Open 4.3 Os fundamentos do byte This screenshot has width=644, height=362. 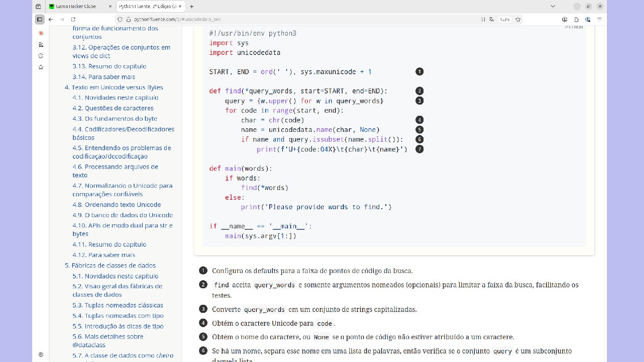pyautogui.click(x=115, y=118)
